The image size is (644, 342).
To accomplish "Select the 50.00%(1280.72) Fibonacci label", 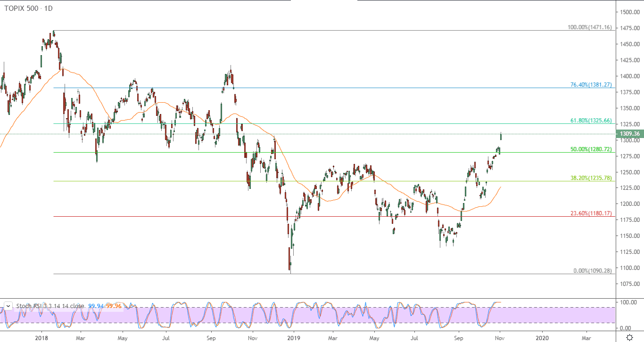I will coord(591,149).
